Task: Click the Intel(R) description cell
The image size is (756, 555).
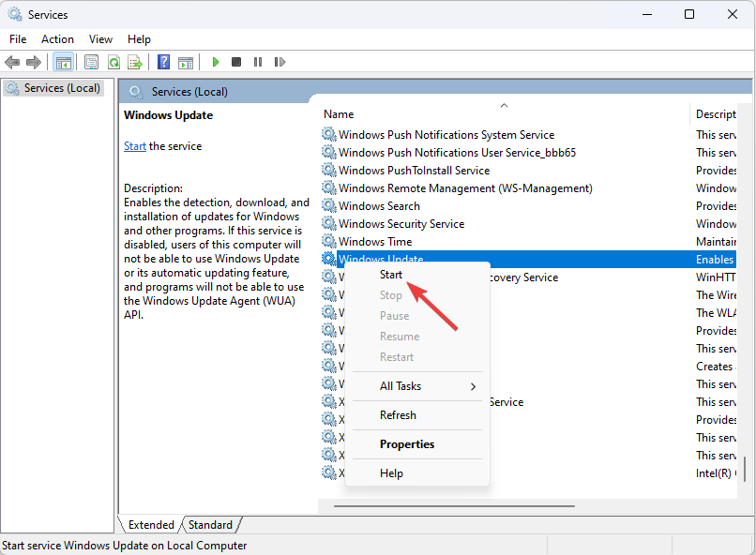Action: (716, 473)
